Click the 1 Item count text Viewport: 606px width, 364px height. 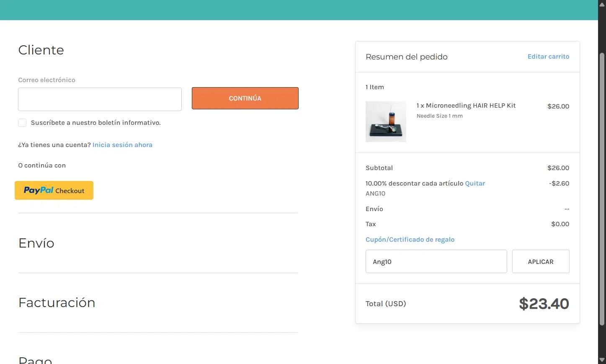tap(375, 87)
